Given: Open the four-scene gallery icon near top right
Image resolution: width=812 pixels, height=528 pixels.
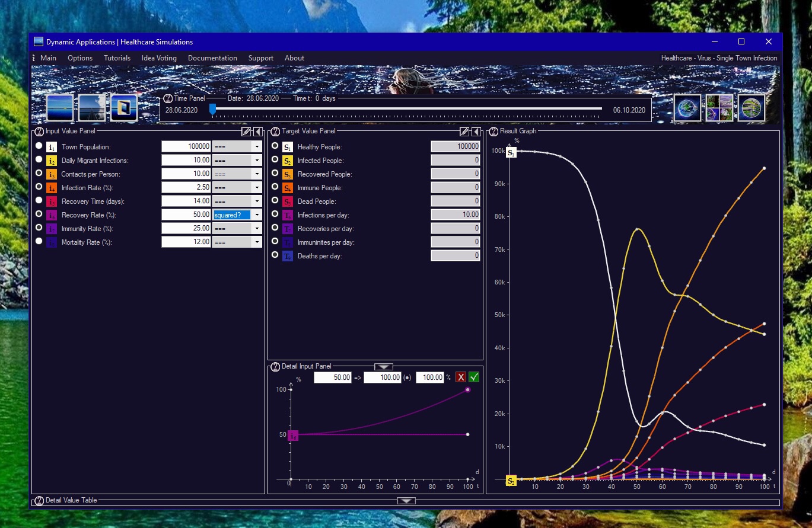Looking at the screenshot, I should [718, 107].
